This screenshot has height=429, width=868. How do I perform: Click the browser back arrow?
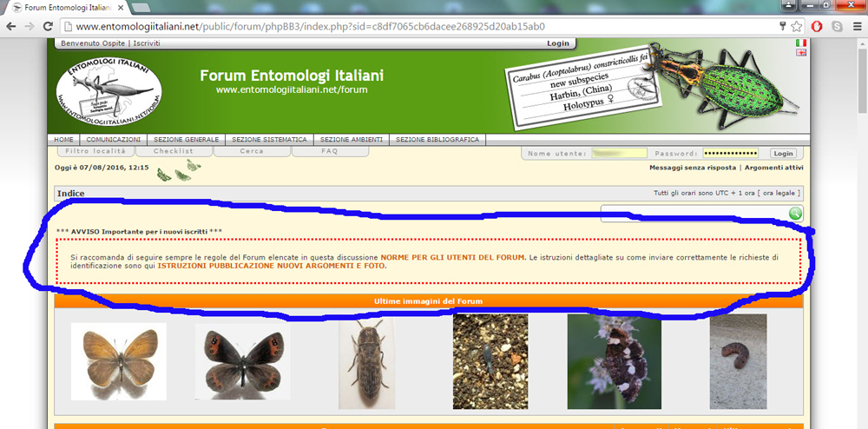click(x=11, y=26)
